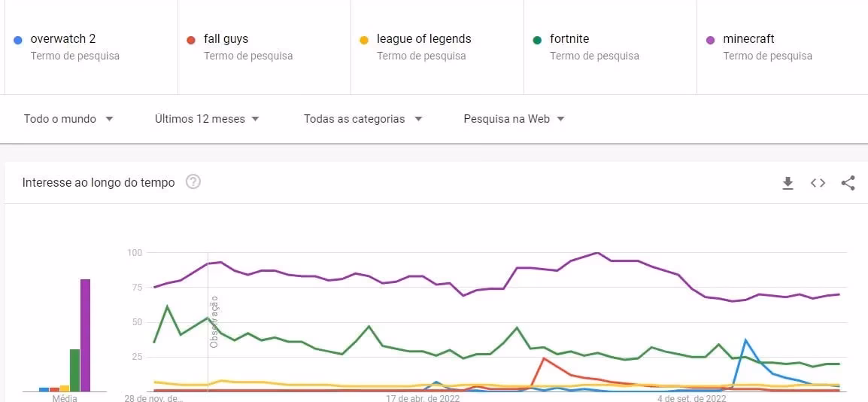Viewport: 868px width, 402px height.
Task: Open the Todo o mundo region dropdown
Action: tap(68, 119)
